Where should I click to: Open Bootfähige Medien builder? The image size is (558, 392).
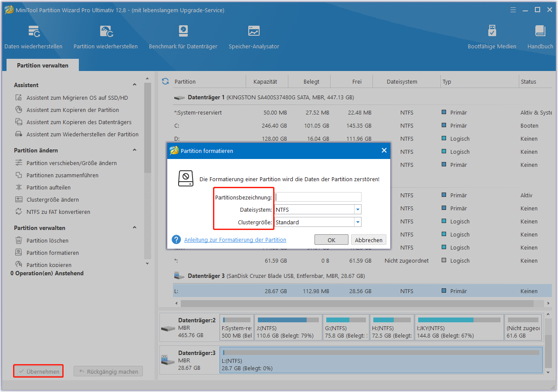(x=492, y=37)
